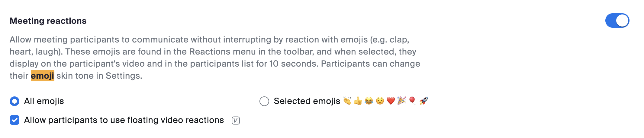Image resolution: width=644 pixels, height=138 pixels.
Task: Click the "Allow participants to use floating video reactions" label
Action: [x=124, y=120]
